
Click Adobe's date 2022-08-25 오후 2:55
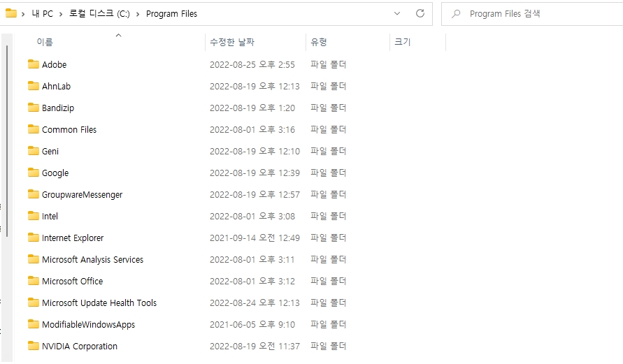(x=252, y=65)
